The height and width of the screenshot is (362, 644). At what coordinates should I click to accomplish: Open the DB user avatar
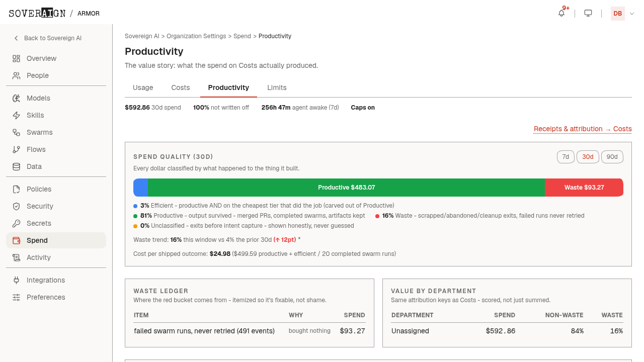coord(617,14)
